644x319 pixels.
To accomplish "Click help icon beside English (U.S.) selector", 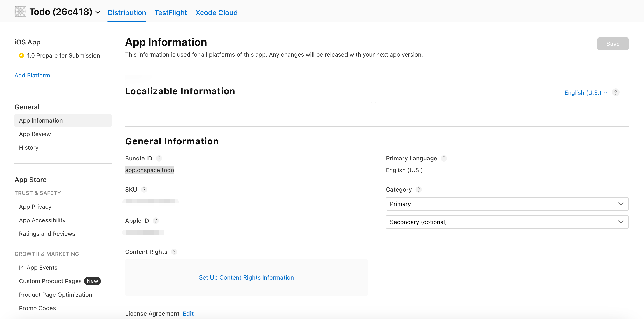I will click(x=616, y=92).
